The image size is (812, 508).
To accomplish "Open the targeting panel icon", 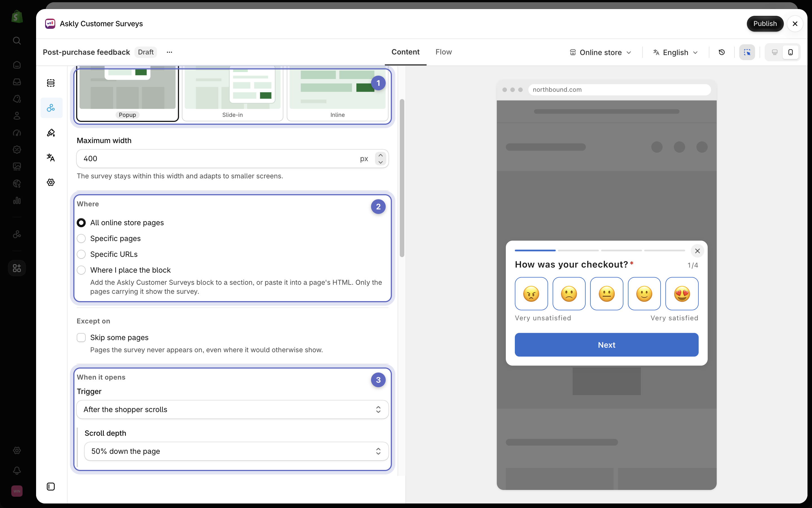I will click(x=51, y=108).
